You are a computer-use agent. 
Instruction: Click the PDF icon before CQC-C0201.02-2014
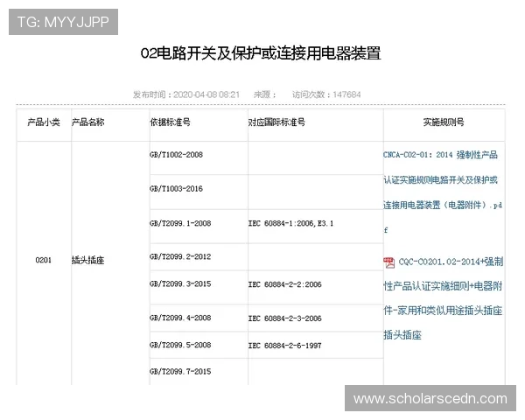point(388,262)
